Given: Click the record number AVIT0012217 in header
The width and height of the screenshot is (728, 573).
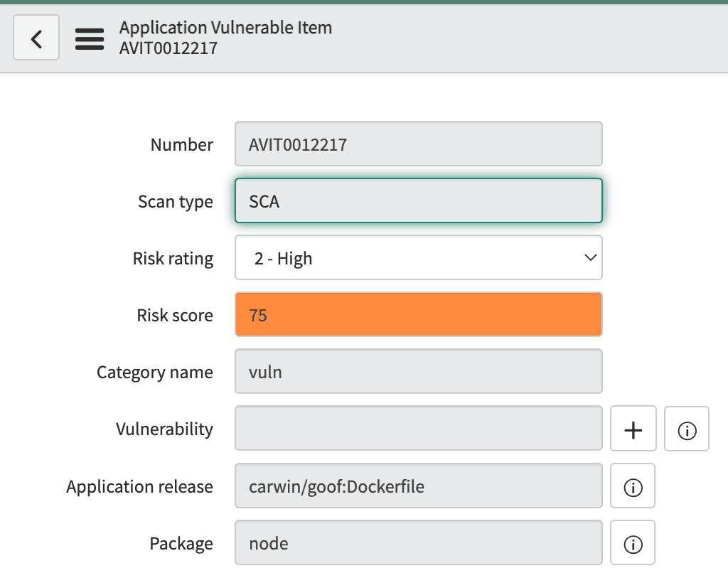Looking at the screenshot, I should tap(168, 48).
